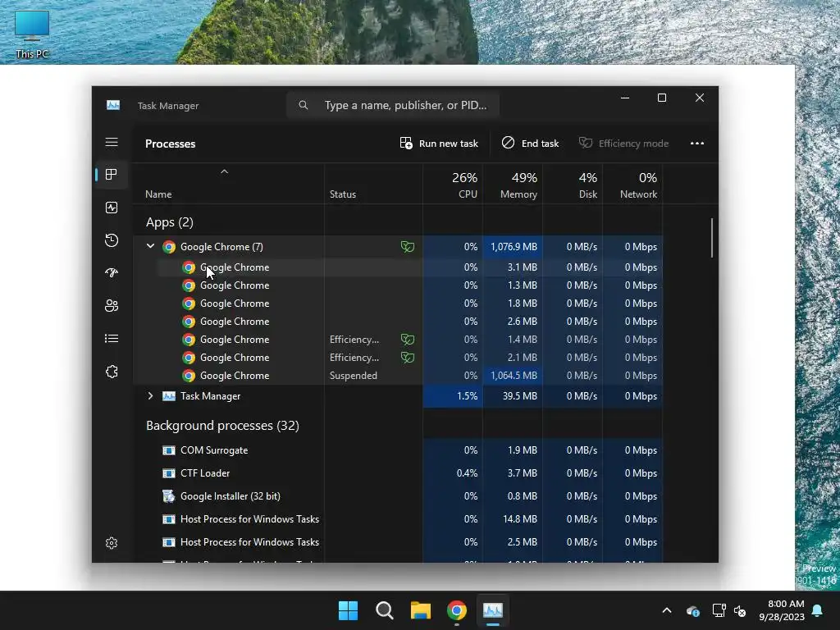Click the 1.5% CPU cell for Task Manager
Viewport: 840px width, 630px height.
click(453, 396)
